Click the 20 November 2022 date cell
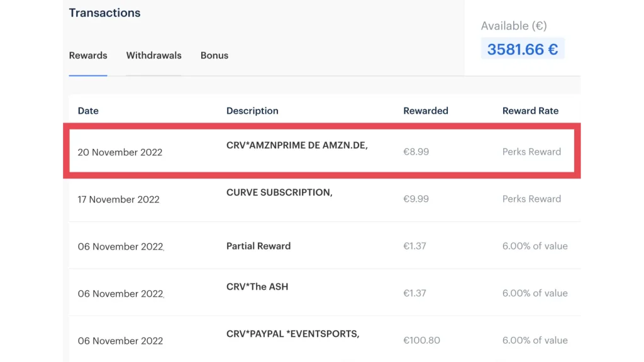 (120, 152)
